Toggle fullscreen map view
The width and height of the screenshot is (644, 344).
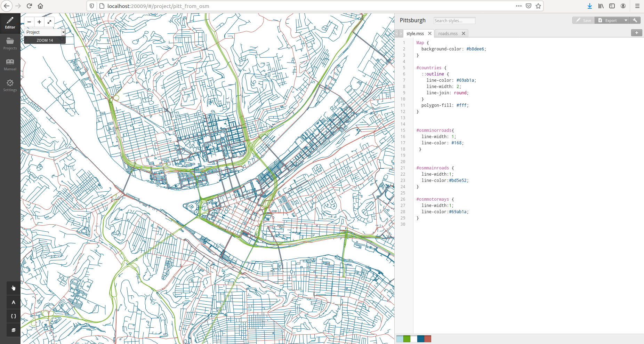[49, 22]
